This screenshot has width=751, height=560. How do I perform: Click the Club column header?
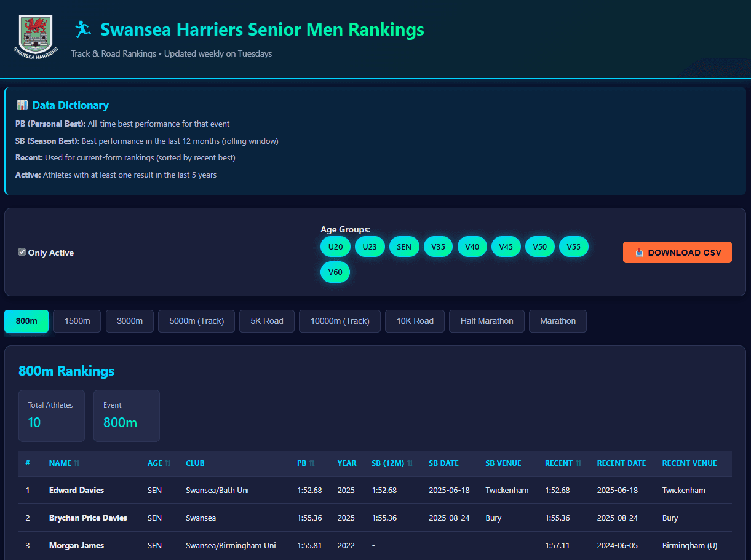point(195,463)
